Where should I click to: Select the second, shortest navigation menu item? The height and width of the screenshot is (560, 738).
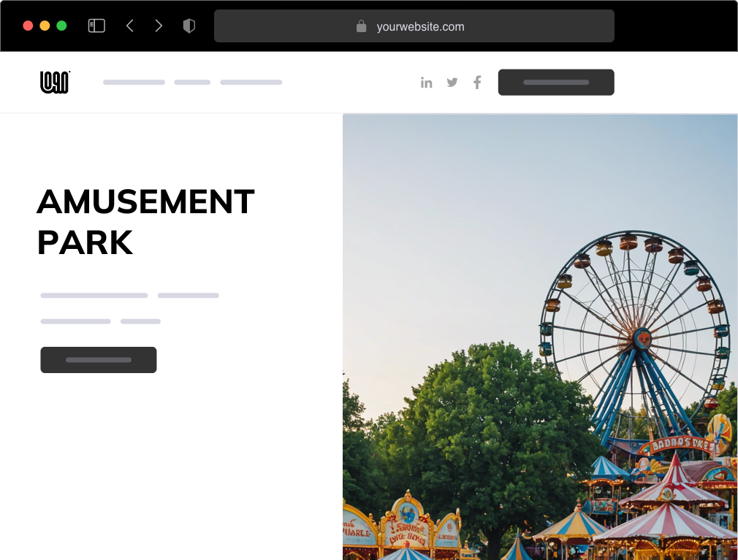pyautogui.click(x=192, y=83)
